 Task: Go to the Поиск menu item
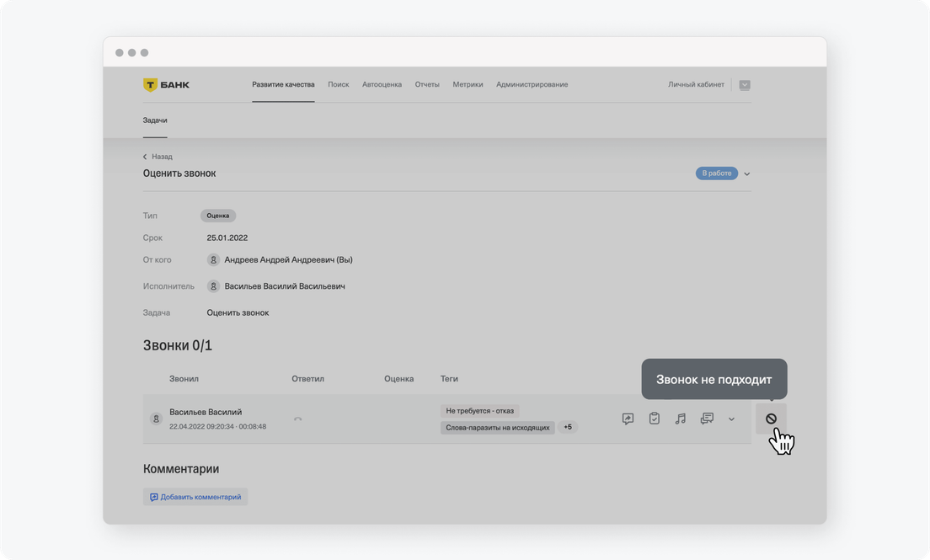[x=338, y=84]
